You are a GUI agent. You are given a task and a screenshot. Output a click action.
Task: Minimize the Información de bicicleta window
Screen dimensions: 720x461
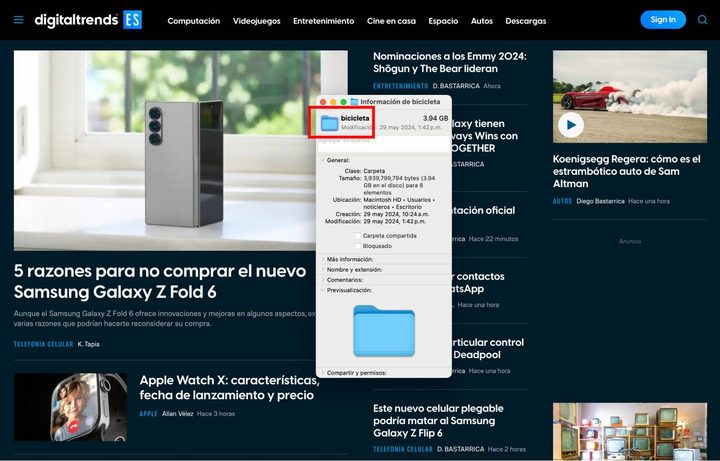pyautogui.click(x=333, y=101)
